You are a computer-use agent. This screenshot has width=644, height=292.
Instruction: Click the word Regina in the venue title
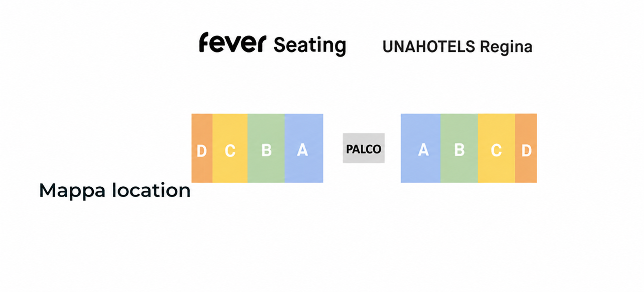pos(506,47)
